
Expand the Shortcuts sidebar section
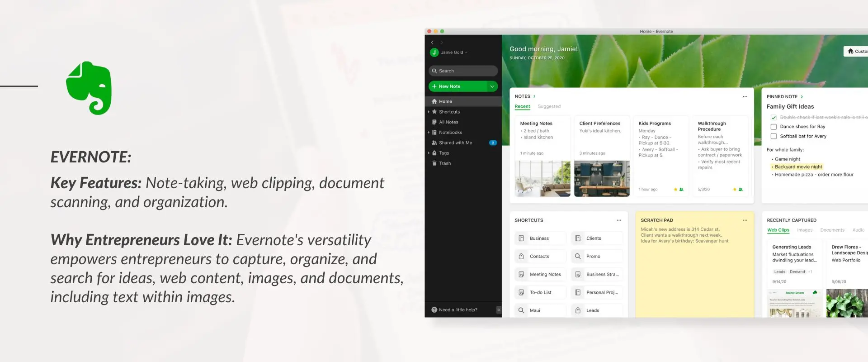[429, 112]
